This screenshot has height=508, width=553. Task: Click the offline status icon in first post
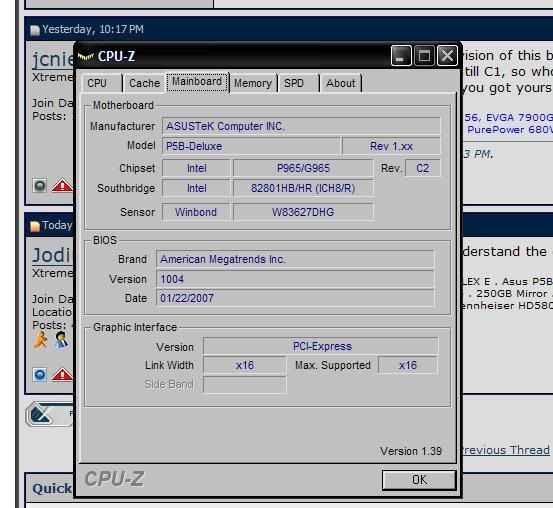click(40, 185)
